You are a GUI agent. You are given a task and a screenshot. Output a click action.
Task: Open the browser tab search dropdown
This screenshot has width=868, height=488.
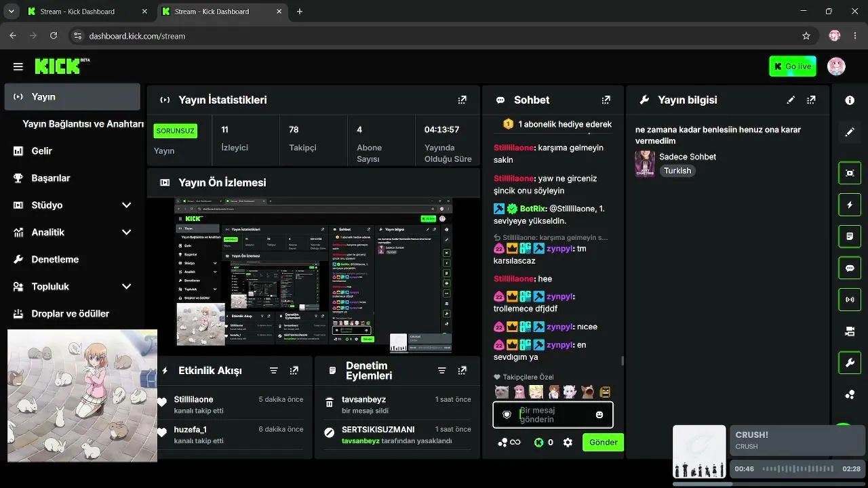[x=11, y=12]
